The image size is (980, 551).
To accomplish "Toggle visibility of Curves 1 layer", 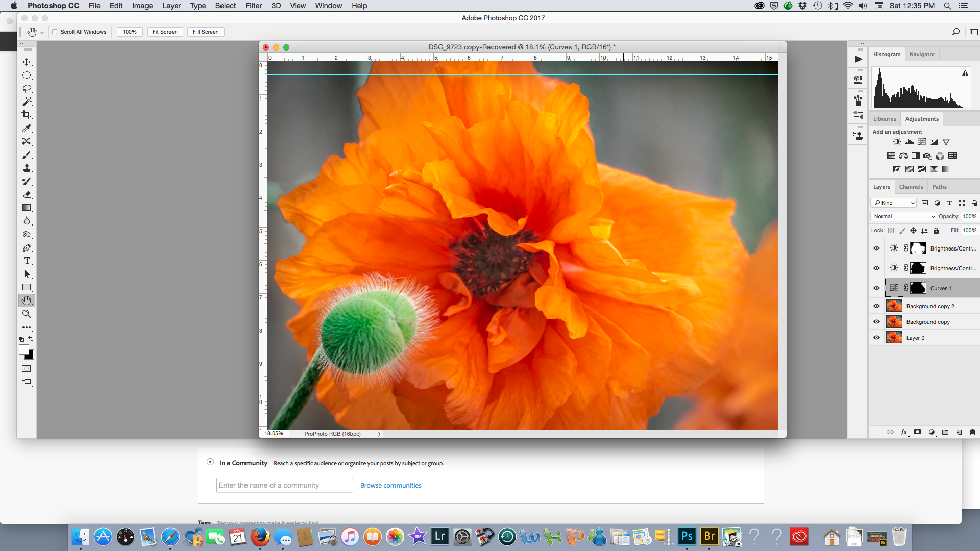I will point(877,288).
